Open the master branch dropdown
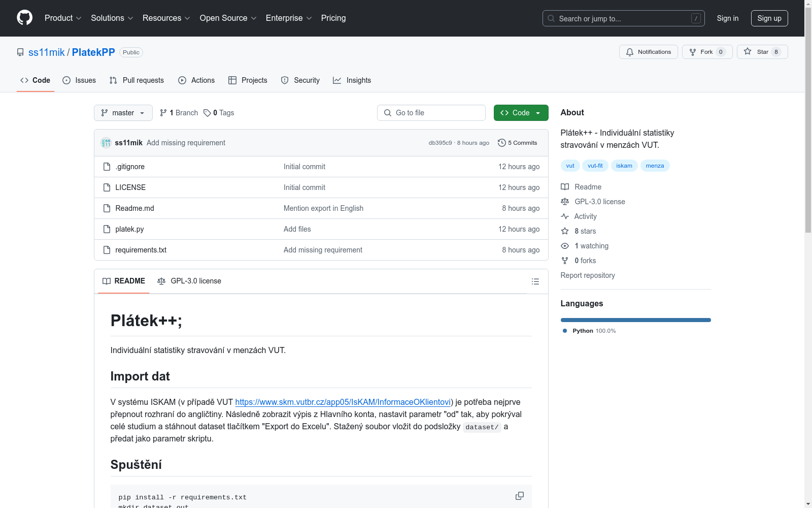Image resolution: width=812 pixels, height=508 pixels. 123,113
